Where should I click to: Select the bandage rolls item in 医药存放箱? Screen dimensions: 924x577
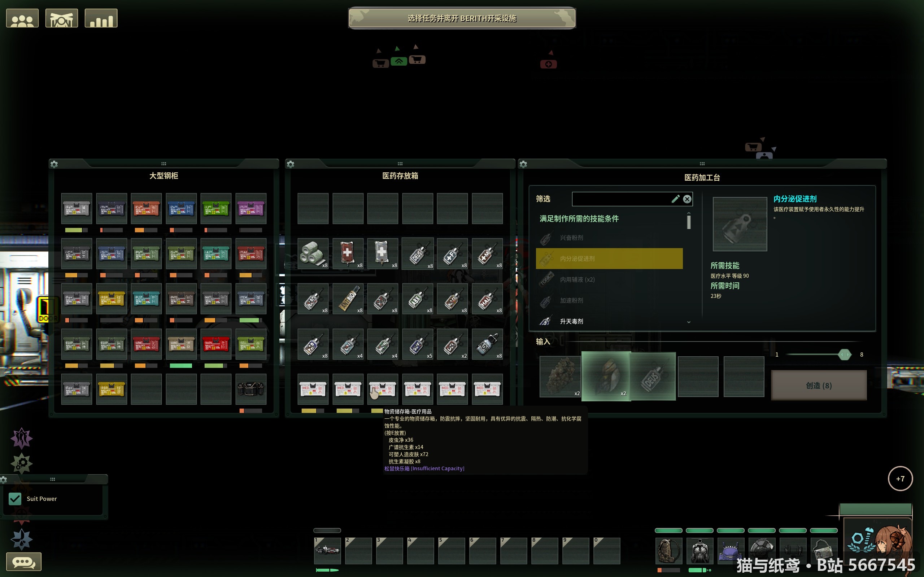click(313, 254)
